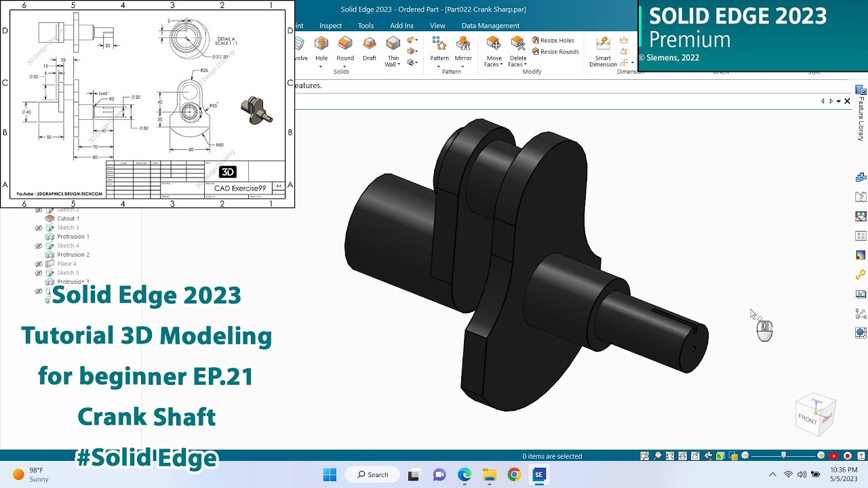Toggle visibility eye of Sketch 2
Screen dimensions: 868x488
pos(39,210)
